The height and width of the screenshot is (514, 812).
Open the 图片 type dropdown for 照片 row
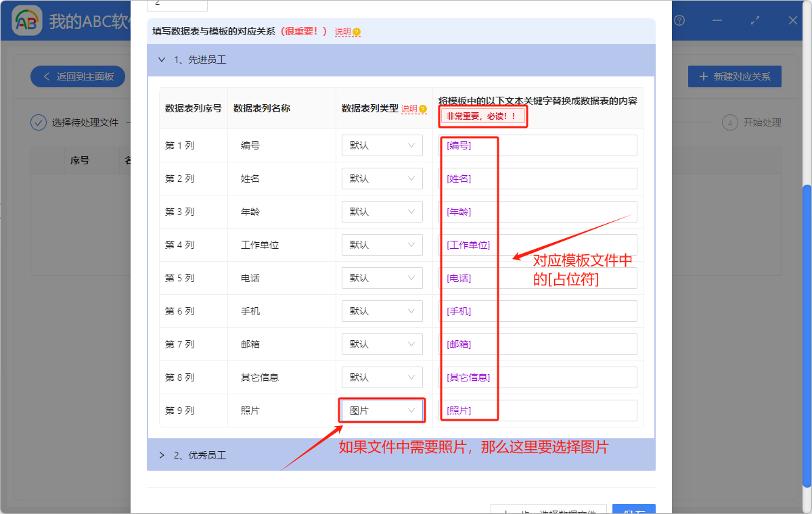[382, 410]
